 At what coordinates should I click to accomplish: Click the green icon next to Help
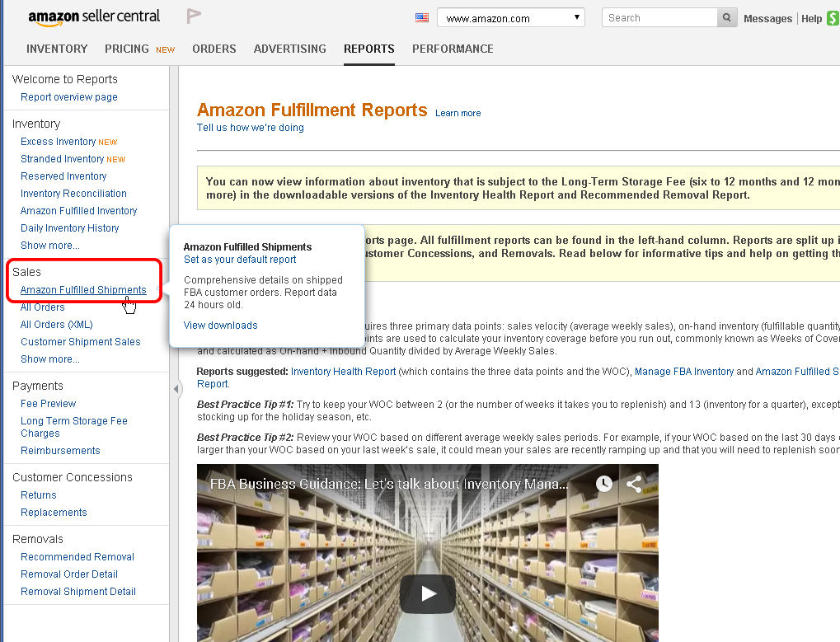pyautogui.click(x=833, y=18)
